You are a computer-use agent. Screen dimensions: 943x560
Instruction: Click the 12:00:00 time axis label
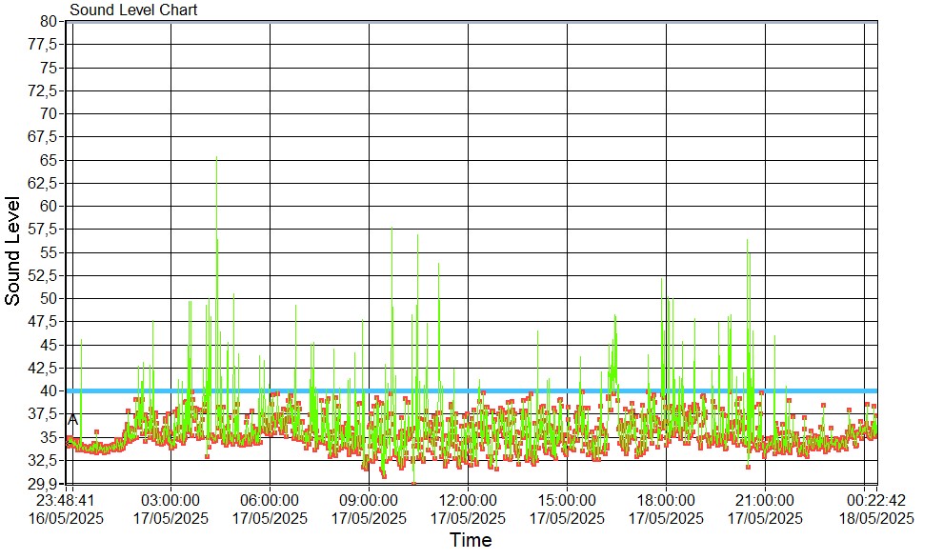468,501
